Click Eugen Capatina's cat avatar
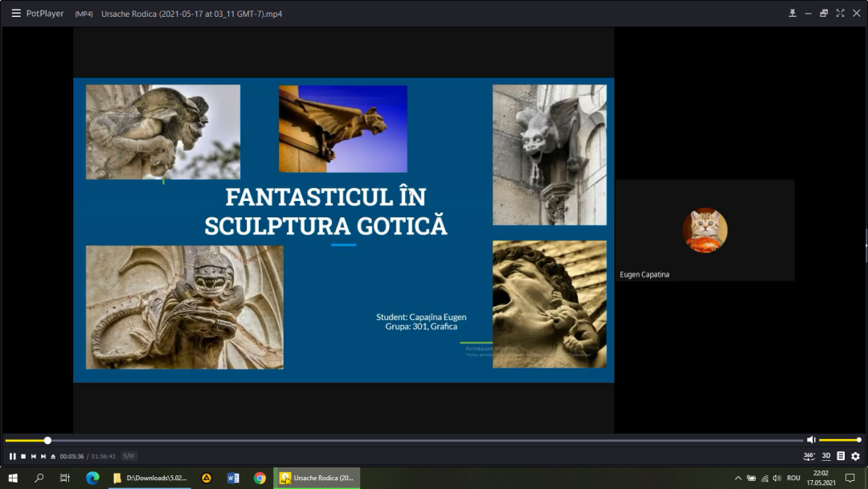This screenshot has width=868, height=489. [705, 230]
